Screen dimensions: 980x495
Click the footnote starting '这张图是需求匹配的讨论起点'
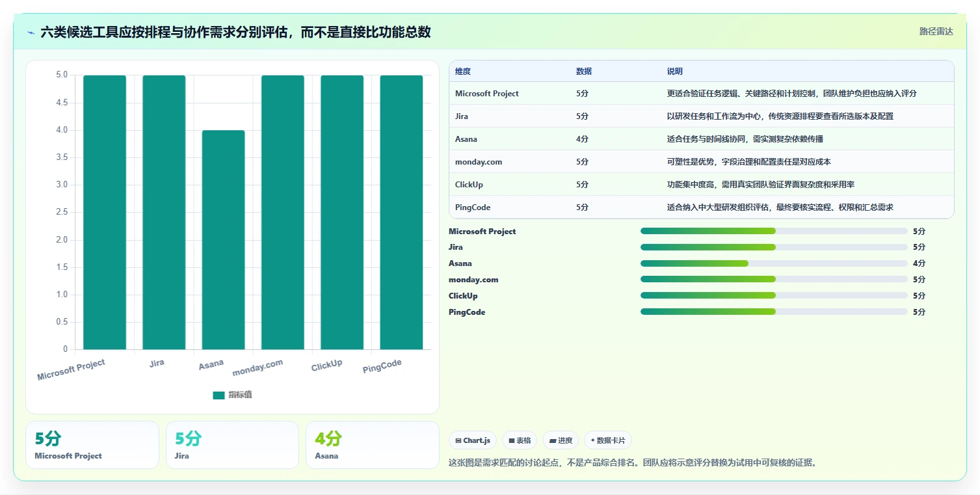click(x=632, y=463)
